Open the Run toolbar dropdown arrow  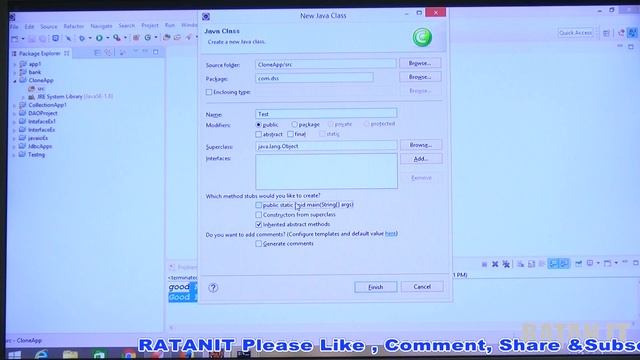tap(107, 38)
